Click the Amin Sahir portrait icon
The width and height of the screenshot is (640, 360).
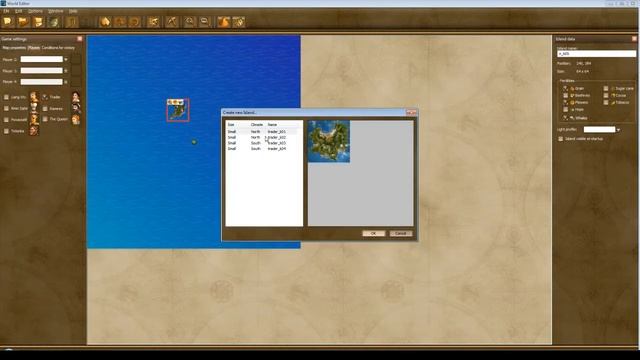[x=34, y=108]
